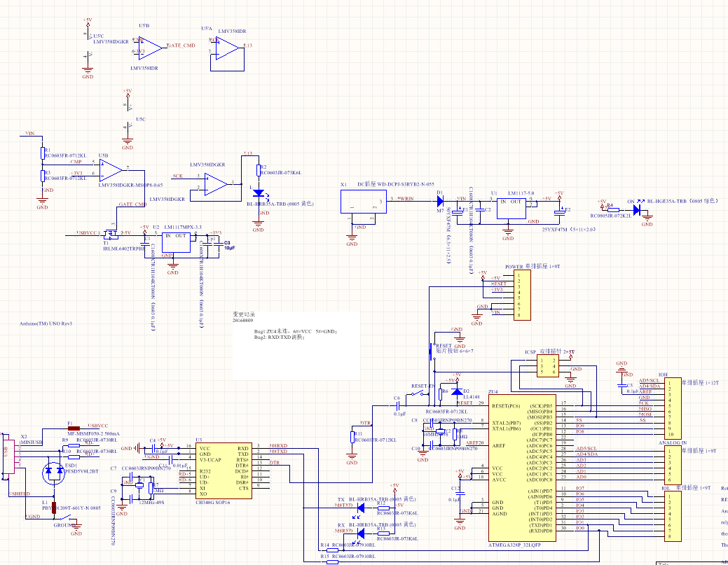Select the POWER 1×9T header connector

pos(523,296)
